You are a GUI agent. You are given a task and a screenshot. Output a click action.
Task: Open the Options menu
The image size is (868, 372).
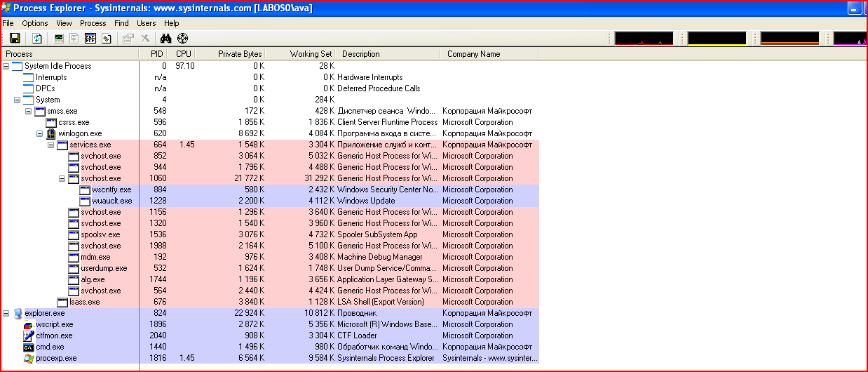click(x=35, y=23)
